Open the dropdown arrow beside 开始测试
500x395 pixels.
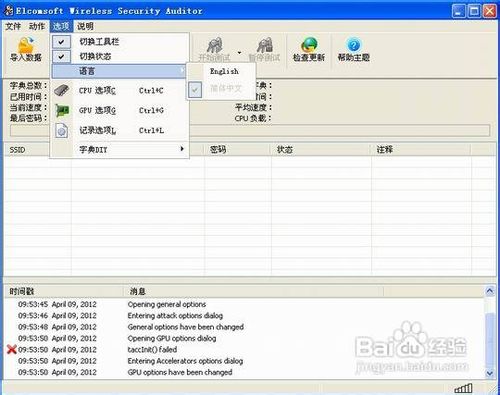pos(239,52)
